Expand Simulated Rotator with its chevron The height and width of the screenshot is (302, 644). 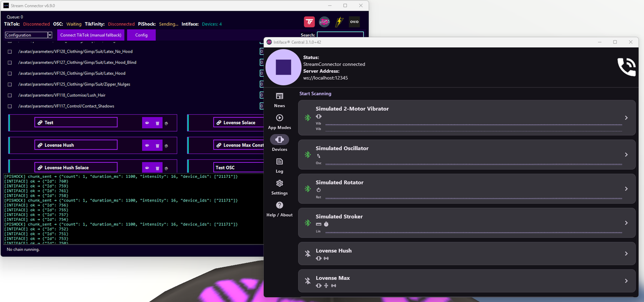pyautogui.click(x=626, y=189)
